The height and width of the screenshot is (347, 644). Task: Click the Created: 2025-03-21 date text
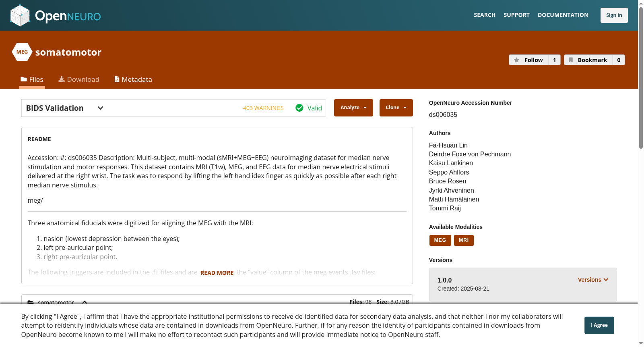point(463,289)
